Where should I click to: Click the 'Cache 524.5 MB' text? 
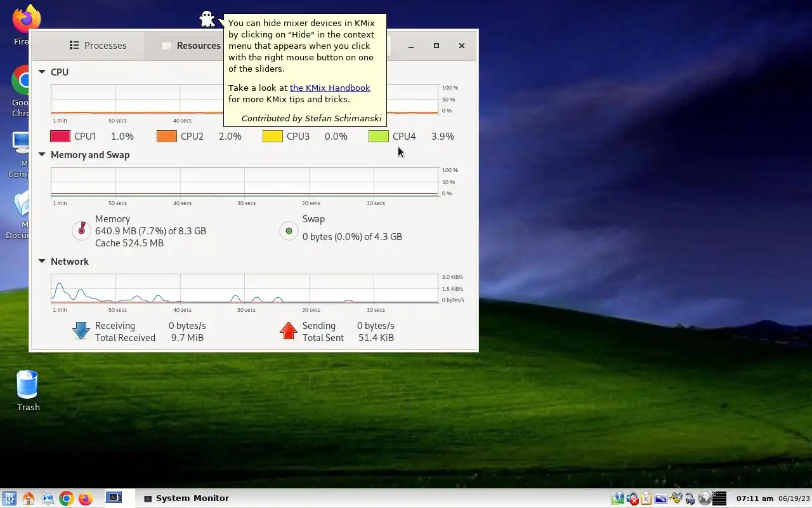click(x=129, y=243)
